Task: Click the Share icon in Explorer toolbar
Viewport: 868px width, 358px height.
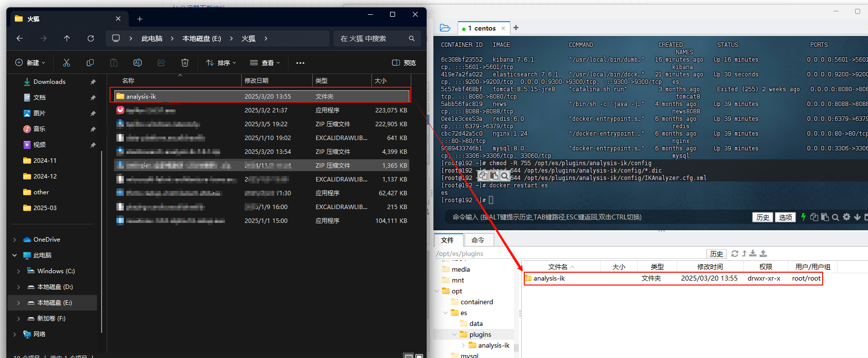Action: tap(161, 63)
